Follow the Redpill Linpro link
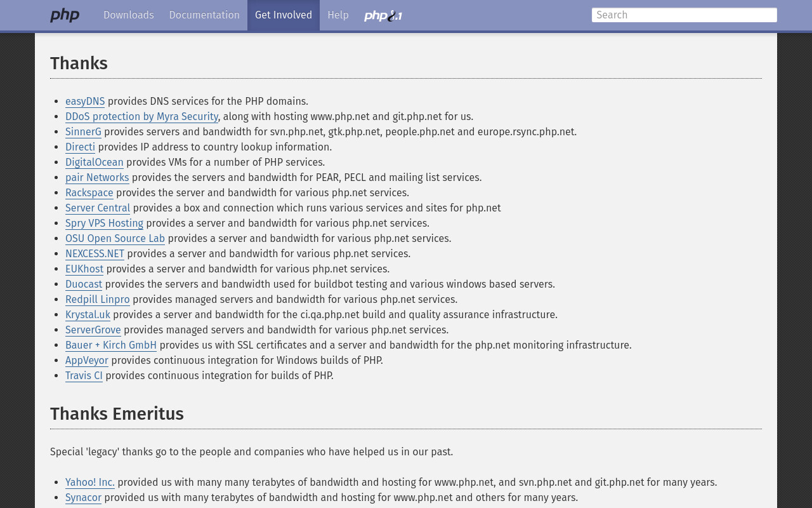 click(98, 300)
